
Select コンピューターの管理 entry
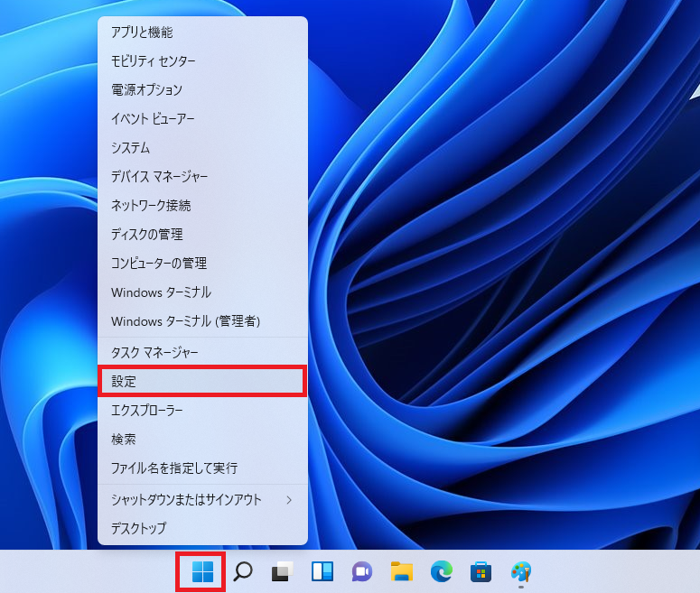(x=202, y=264)
